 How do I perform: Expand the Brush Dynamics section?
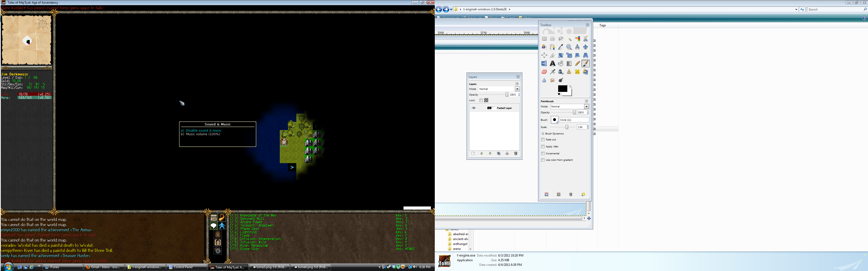point(543,134)
